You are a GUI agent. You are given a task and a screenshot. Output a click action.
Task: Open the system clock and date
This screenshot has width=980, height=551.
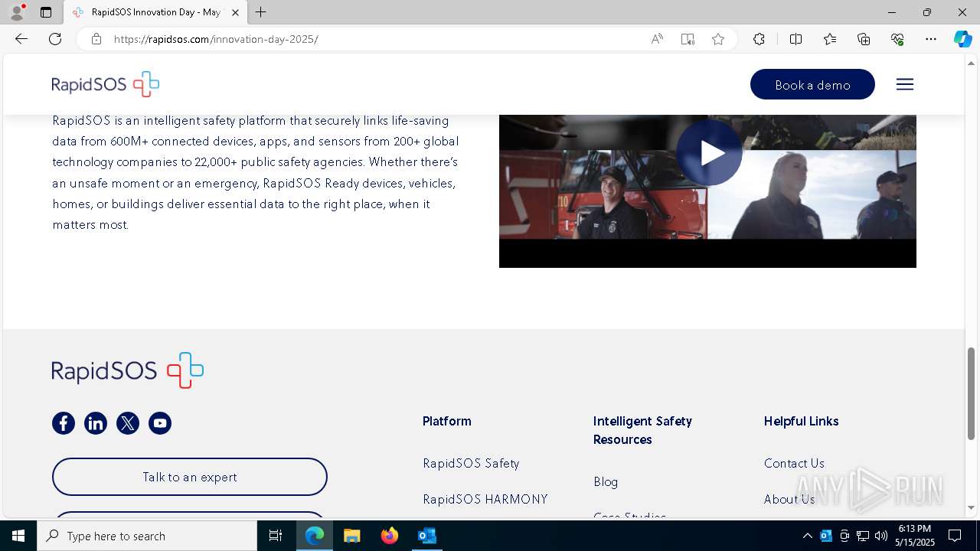(x=915, y=536)
